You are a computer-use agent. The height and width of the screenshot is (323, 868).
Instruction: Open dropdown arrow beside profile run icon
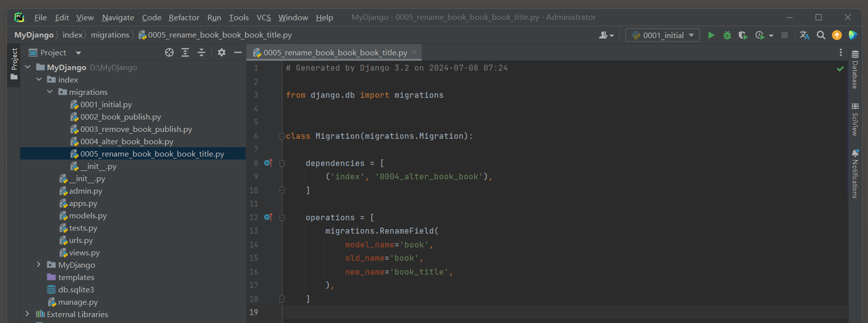771,35
